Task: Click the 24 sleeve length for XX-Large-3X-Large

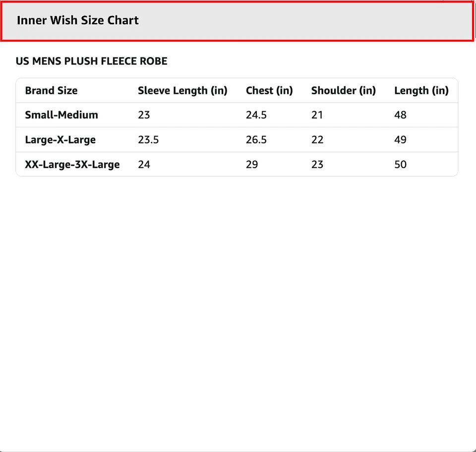Action: click(x=144, y=165)
